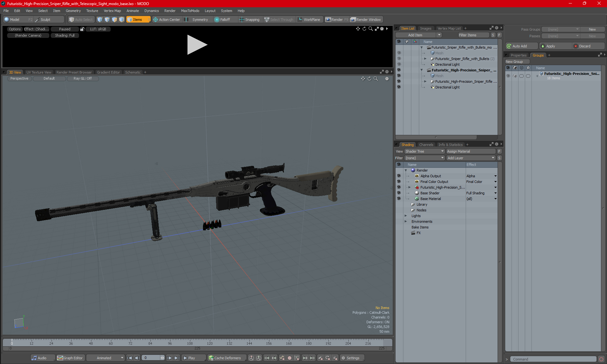
Task: Collapse the Render node in Shader Tree
Action: pos(406,170)
